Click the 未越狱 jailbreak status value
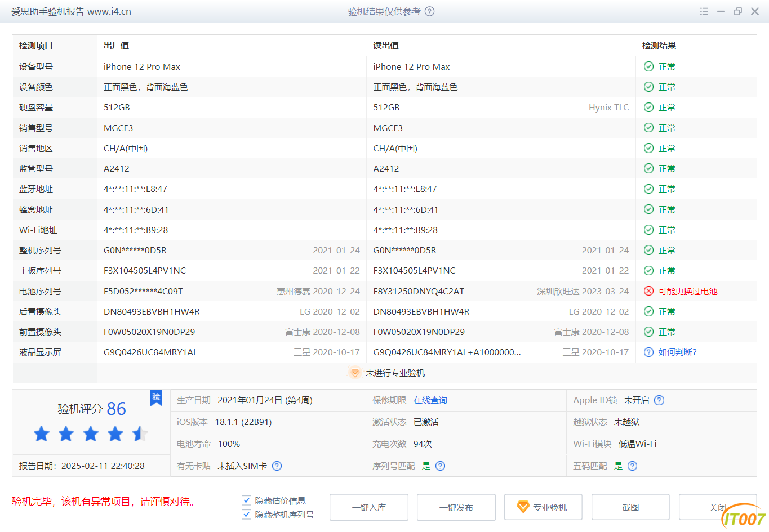The image size is (769, 532). click(x=626, y=422)
